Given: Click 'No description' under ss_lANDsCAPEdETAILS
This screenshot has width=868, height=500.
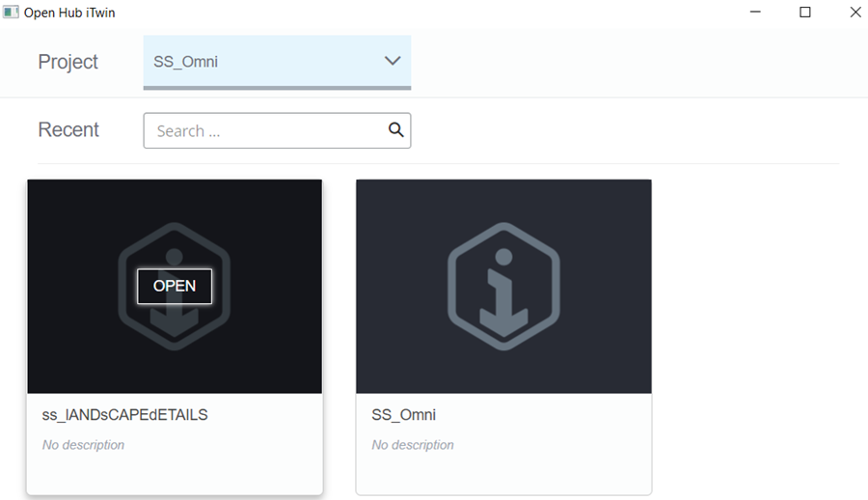Looking at the screenshot, I should click(84, 445).
